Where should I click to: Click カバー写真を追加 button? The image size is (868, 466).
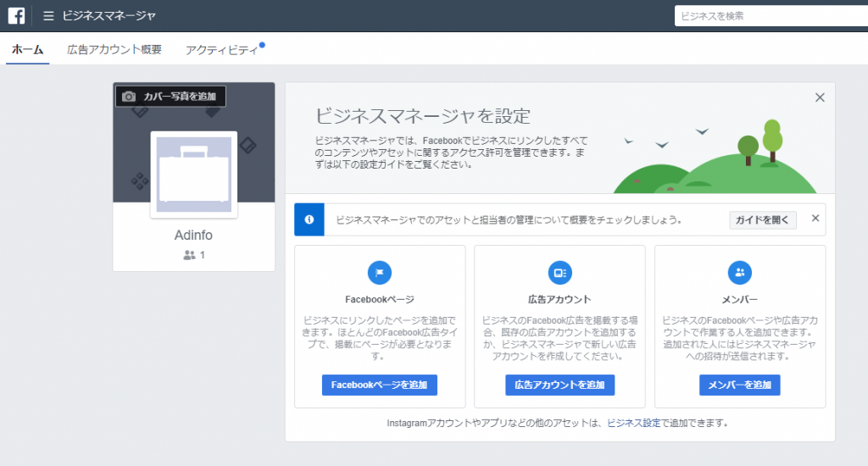170,97
